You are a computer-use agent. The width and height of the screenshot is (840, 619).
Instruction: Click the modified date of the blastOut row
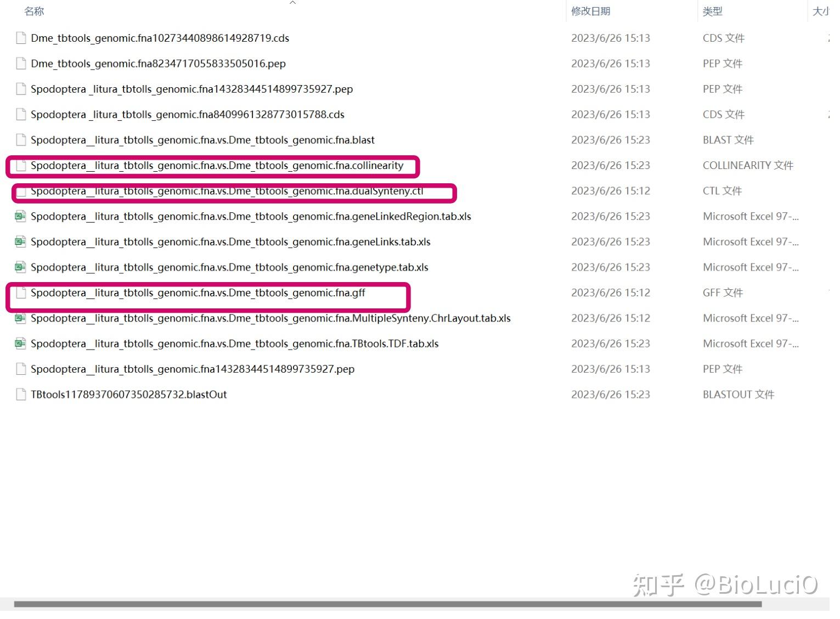(611, 395)
